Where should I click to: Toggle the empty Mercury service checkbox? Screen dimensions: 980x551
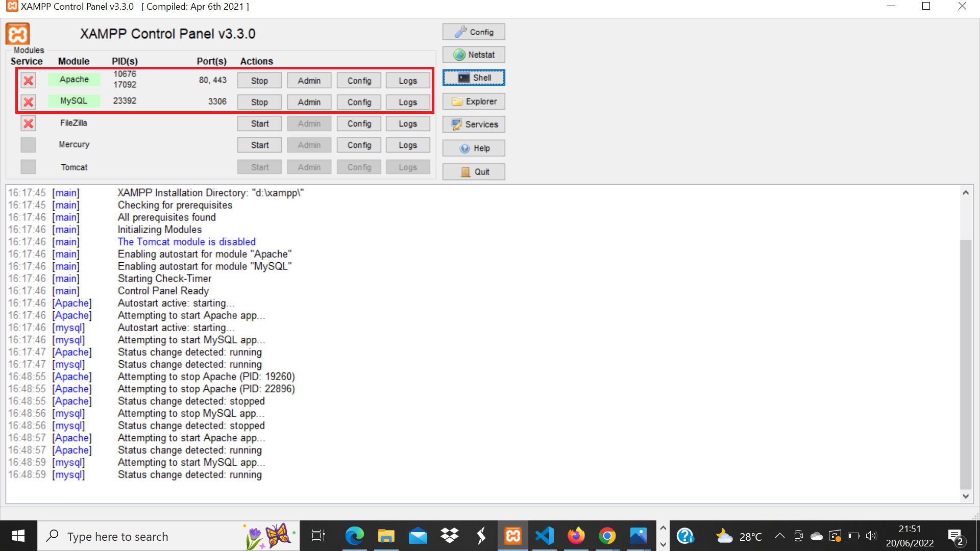click(29, 145)
